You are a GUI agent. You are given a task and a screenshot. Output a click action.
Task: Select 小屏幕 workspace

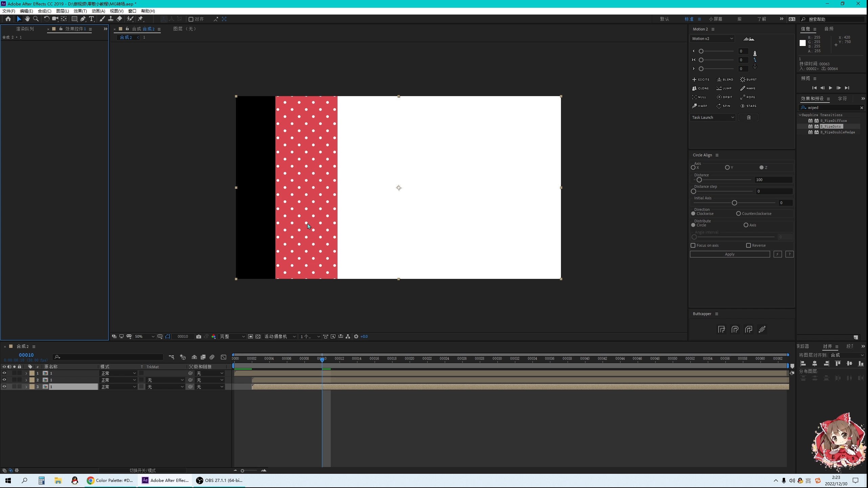tap(716, 19)
